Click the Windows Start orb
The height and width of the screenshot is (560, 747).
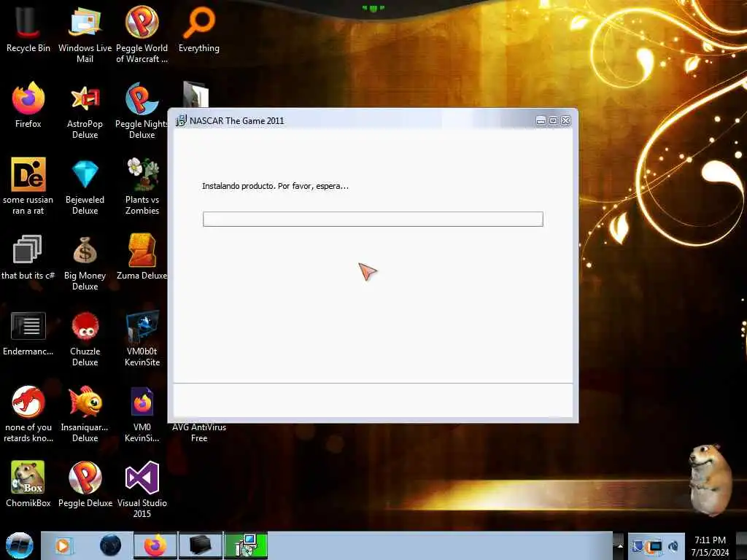[19, 545]
